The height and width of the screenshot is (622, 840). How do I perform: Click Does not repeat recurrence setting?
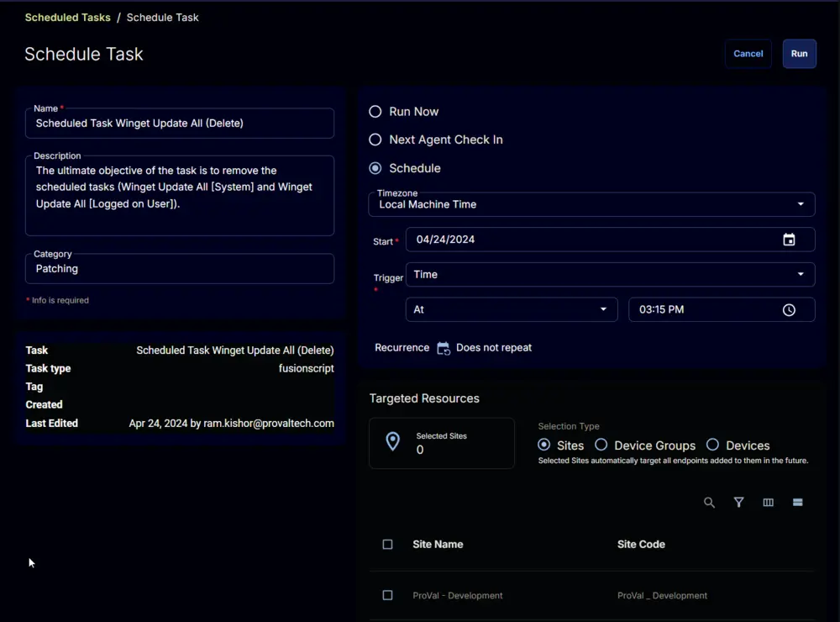coord(493,347)
